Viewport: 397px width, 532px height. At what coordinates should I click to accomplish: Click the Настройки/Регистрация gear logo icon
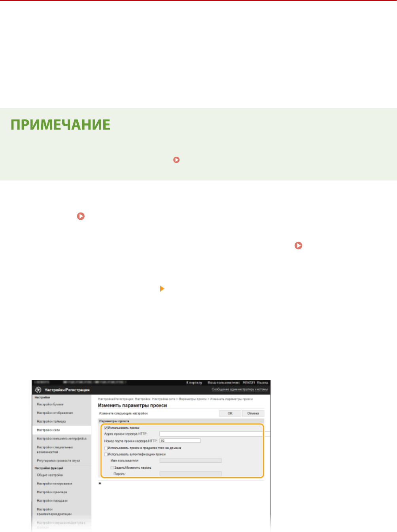coord(38,390)
